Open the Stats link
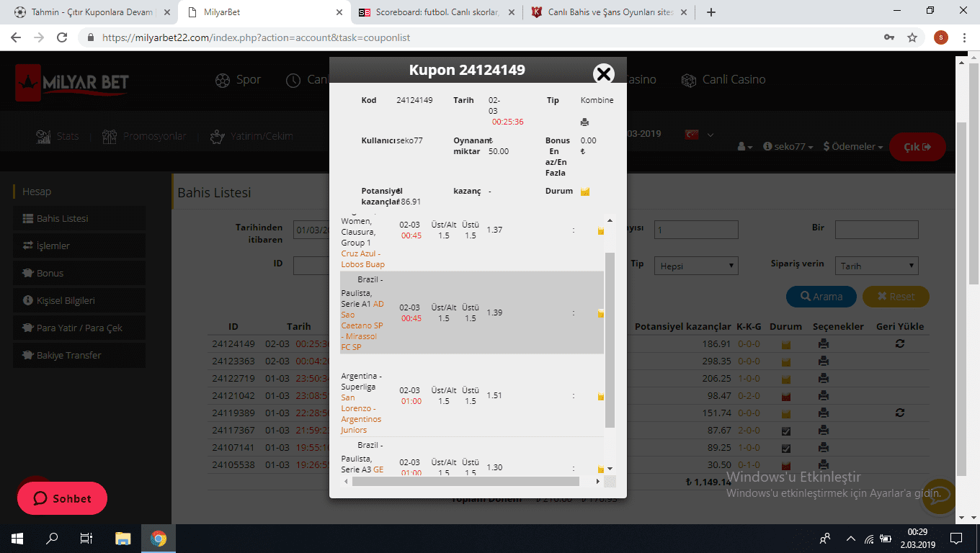Viewport: 980px width, 553px height. pyautogui.click(x=58, y=136)
